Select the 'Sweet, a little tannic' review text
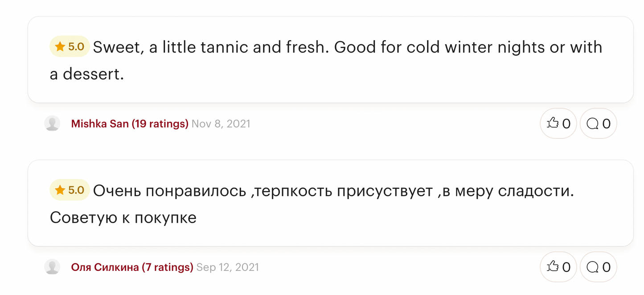This screenshot has width=644, height=295. click(326, 61)
